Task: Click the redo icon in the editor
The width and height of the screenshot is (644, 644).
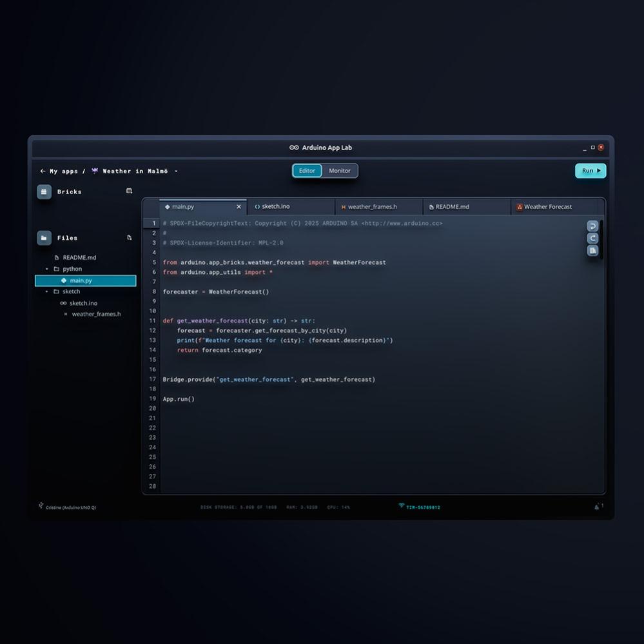Action: click(592, 239)
